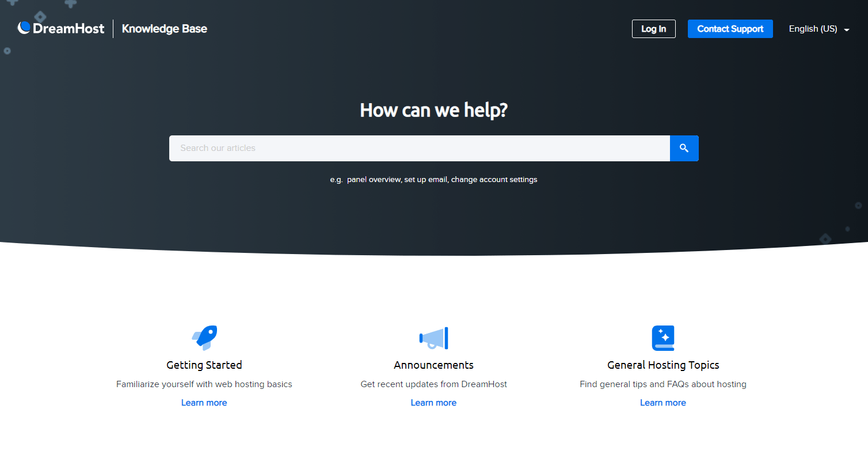This screenshot has width=868, height=458.
Task: Open the English (US) language dropdown
Action: click(x=819, y=29)
